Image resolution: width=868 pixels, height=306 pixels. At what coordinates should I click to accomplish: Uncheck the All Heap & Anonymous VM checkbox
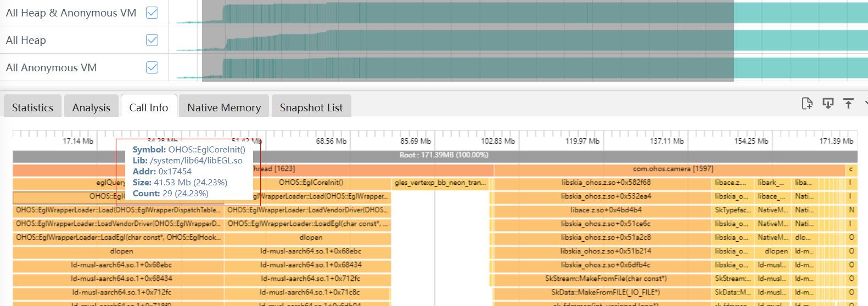click(x=152, y=13)
